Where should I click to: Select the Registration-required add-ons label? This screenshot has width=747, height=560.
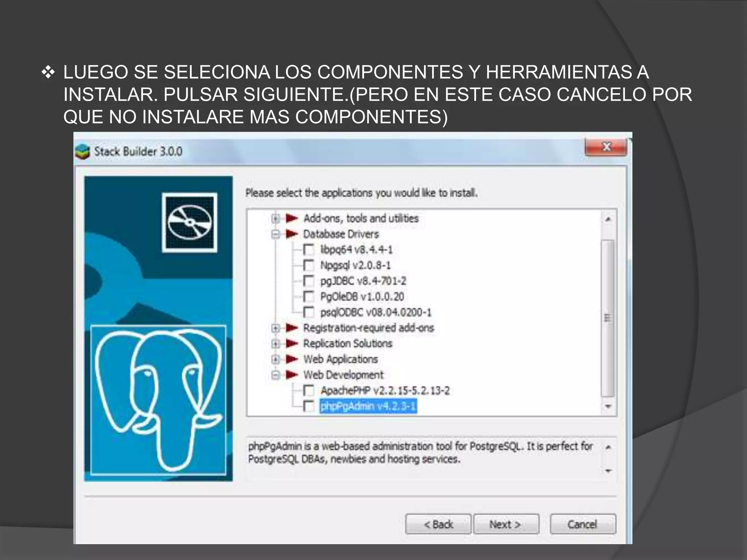(369, 328)
